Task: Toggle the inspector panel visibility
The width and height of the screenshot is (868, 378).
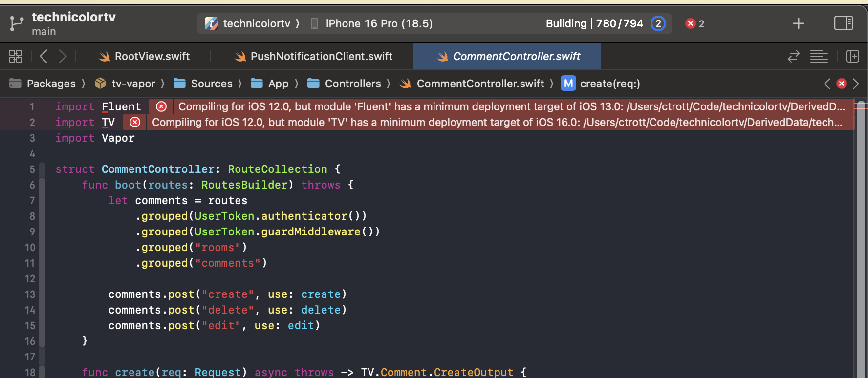Action: click(843, 23)
